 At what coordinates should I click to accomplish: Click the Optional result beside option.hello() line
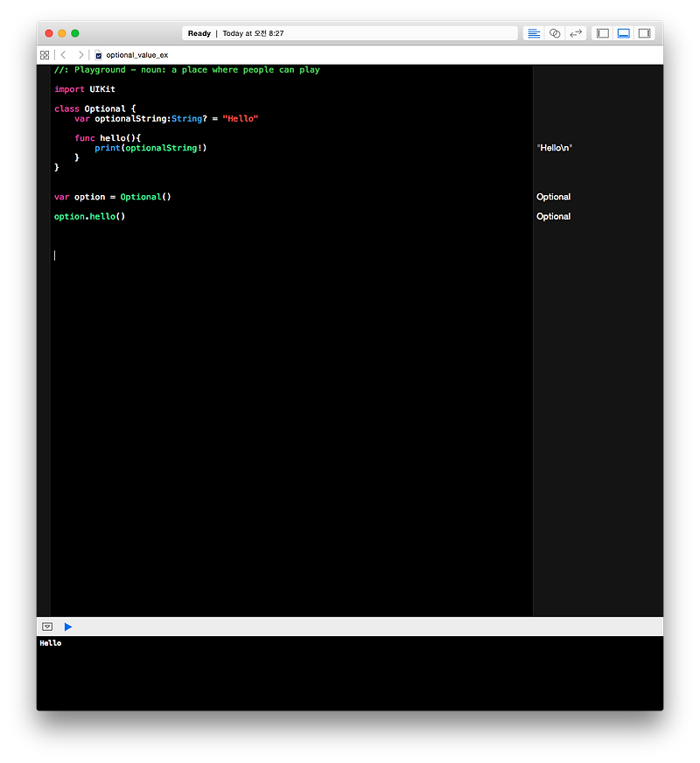point(553,216)
